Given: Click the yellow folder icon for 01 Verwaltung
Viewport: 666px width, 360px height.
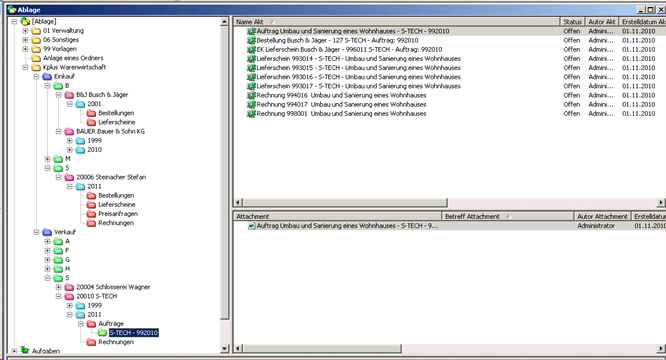Looking at the screenshot, I should tap(36, 31).
